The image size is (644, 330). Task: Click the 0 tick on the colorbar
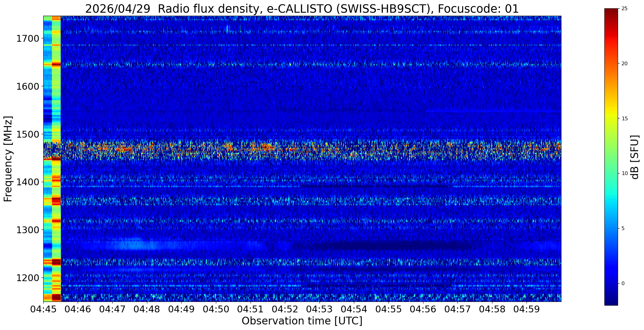tap(623, 284)
